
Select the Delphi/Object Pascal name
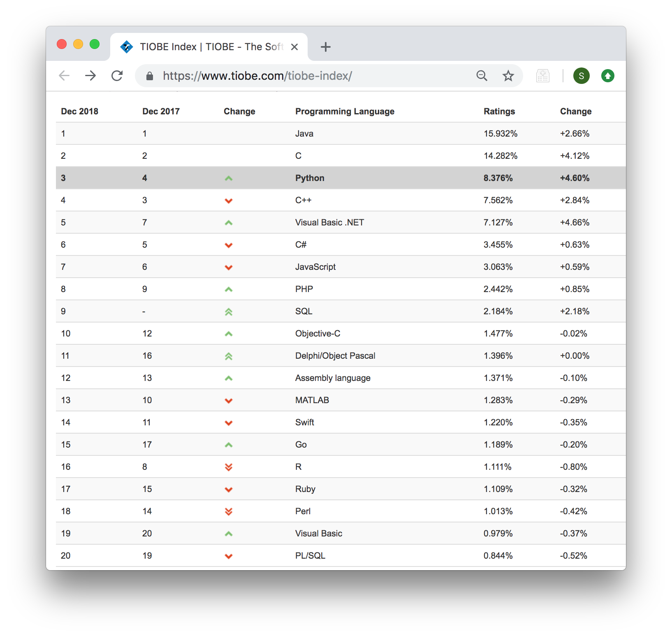(x=335, y=356)
